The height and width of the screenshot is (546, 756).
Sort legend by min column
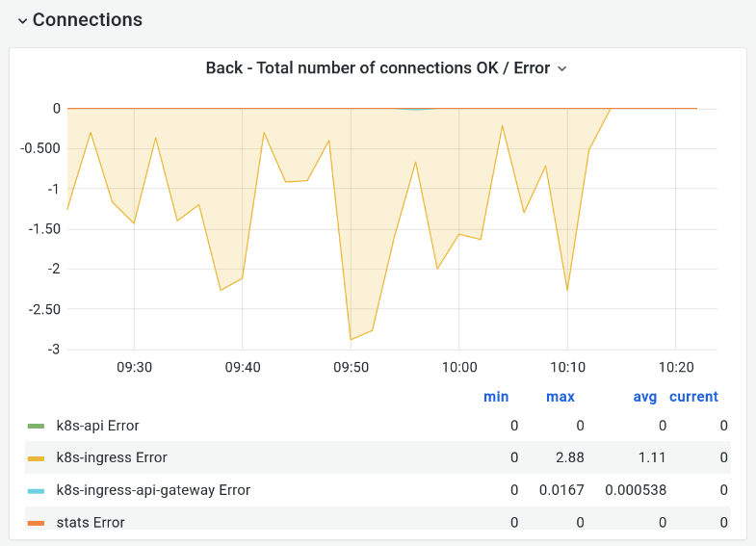coord(496,397)
